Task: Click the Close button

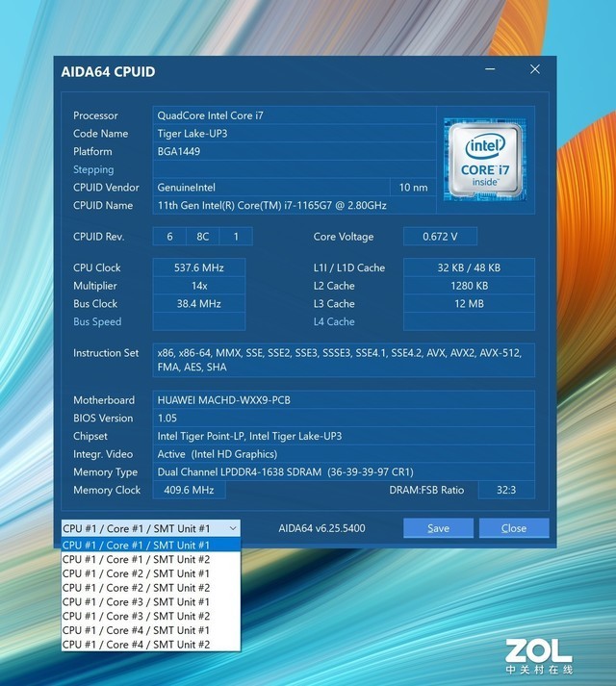Action: 514,528
